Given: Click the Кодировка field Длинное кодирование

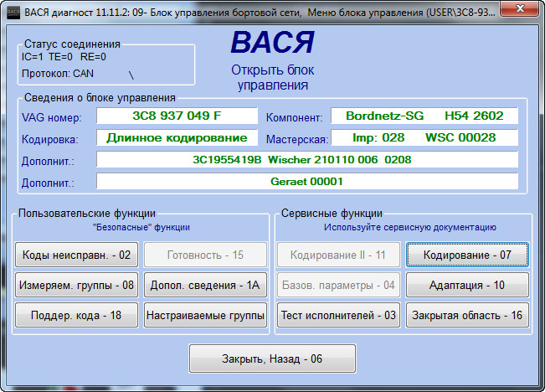Looking at the screenshot, I should pyautogui.click(x=177, y=137).
